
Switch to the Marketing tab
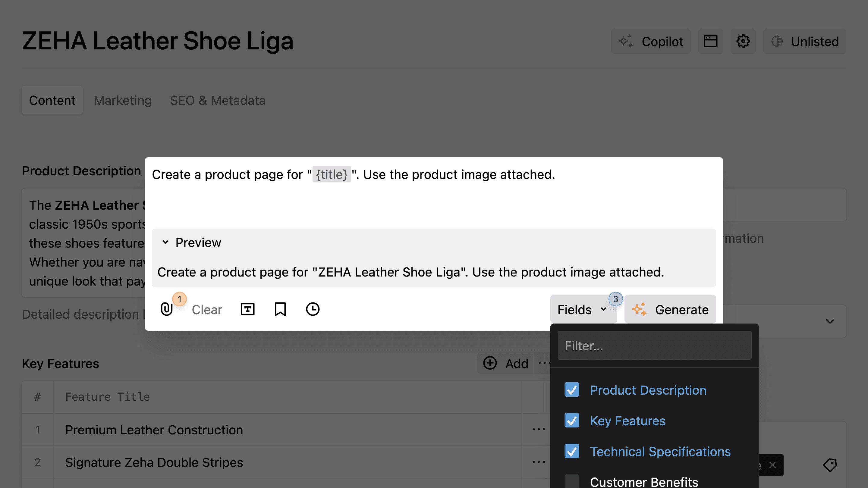(x=123, y=100)
